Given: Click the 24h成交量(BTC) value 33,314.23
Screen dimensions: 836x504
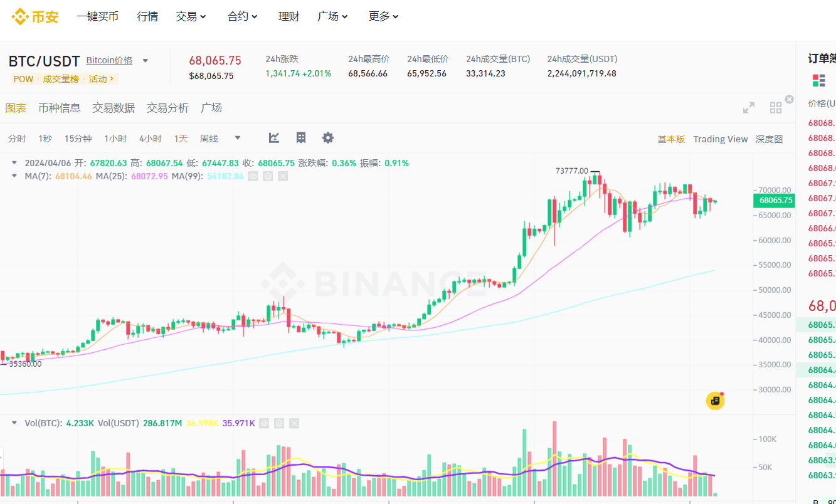Looking at the screenshot, I should click(x=485, y=73).
